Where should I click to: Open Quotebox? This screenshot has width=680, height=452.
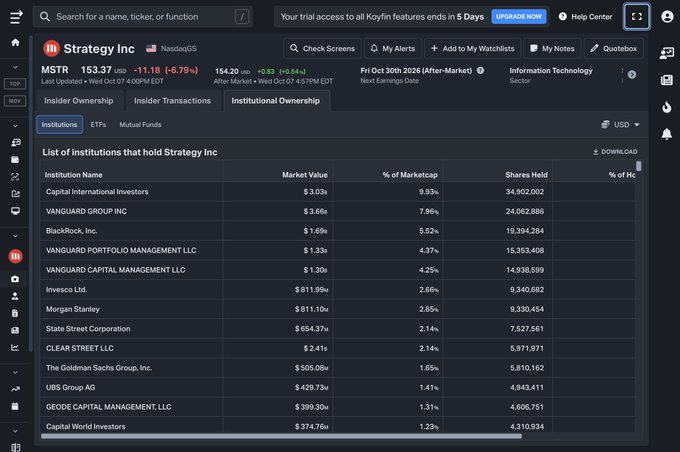click(x=613, y=49)
